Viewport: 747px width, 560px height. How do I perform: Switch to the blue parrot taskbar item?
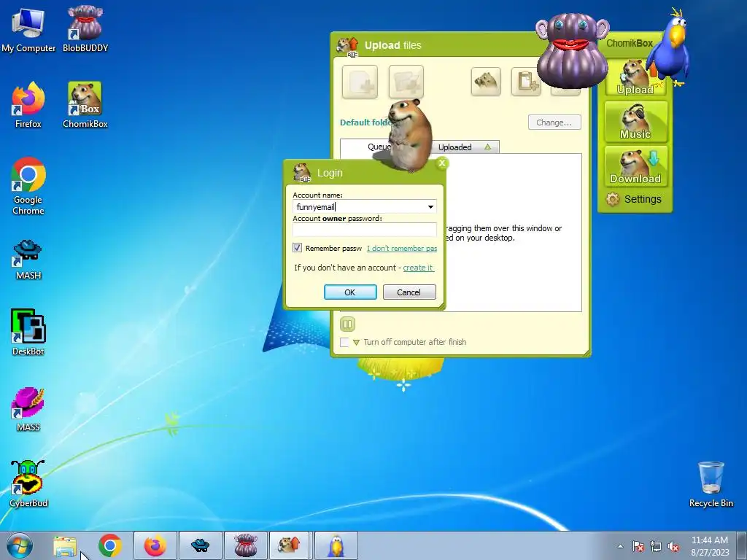coord(336,545)
